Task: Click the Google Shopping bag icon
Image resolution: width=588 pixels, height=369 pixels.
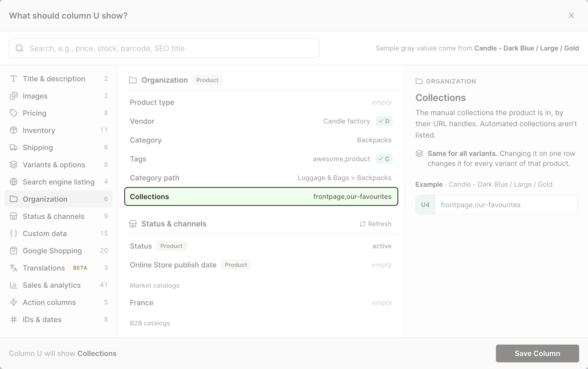Action: pyautogui.click(x=14, y=251)
